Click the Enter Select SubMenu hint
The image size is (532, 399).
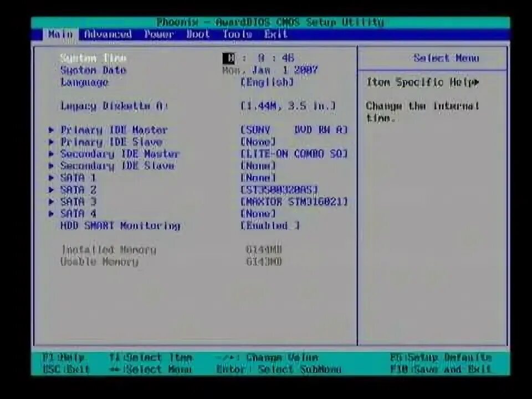279,369
